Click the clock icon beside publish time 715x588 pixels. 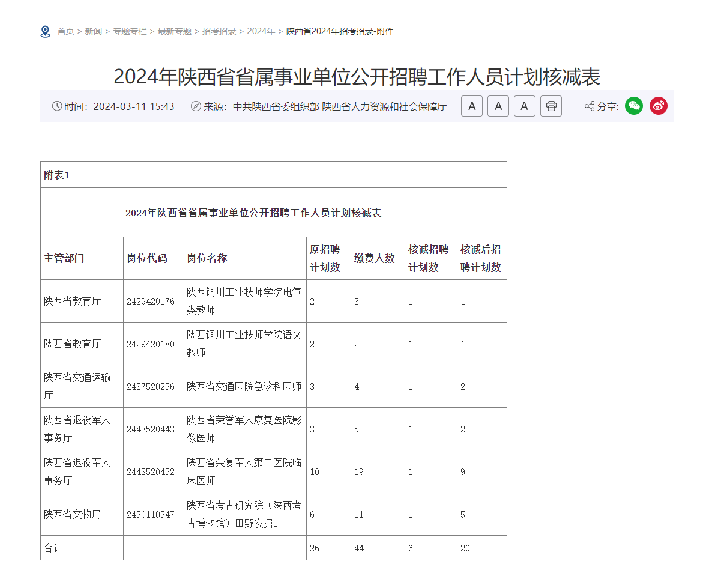(x=57, y=106)
